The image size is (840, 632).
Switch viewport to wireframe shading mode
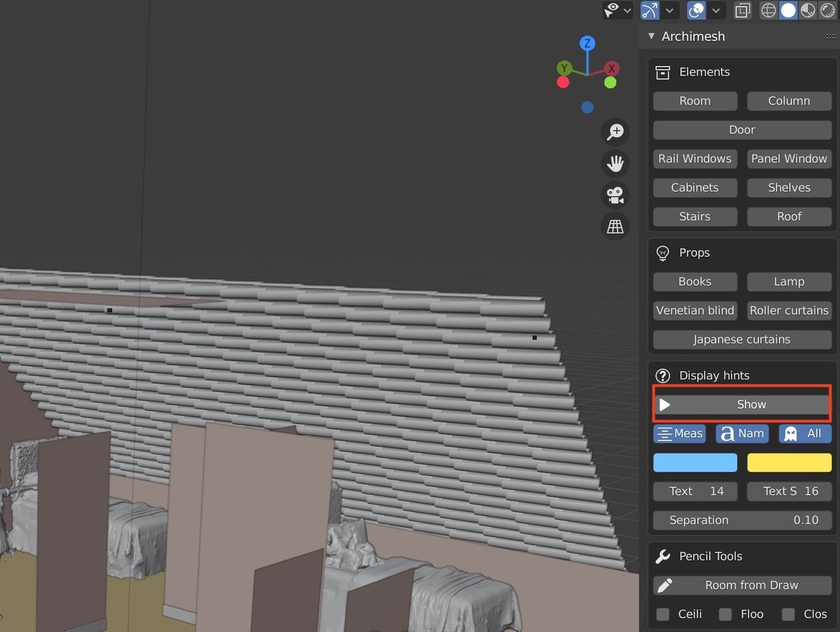pyautogui.click(x=768, y=10)
